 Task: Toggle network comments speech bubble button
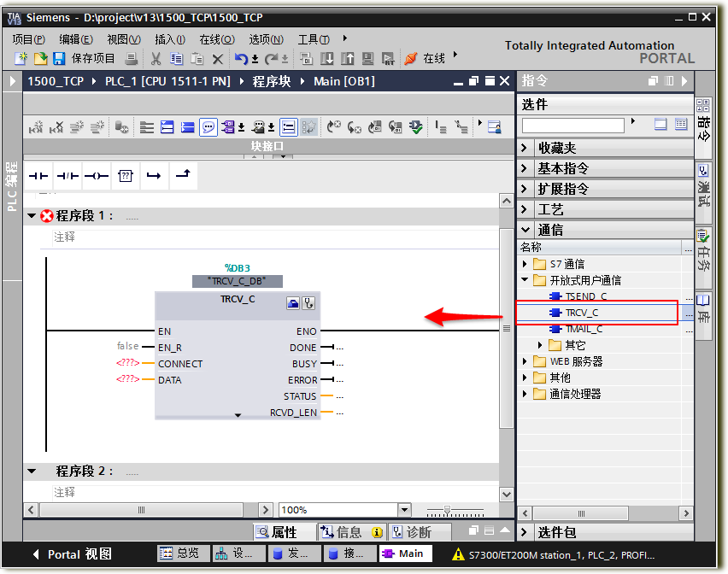(x=208, y=127)
